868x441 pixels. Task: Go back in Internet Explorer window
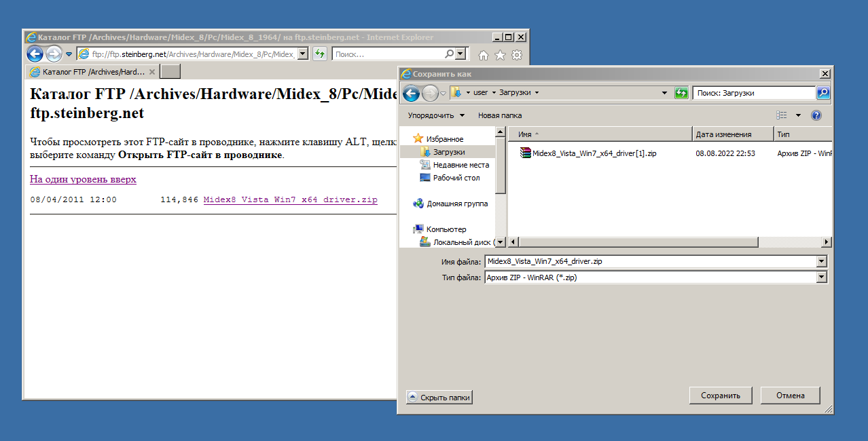point(35,54)
